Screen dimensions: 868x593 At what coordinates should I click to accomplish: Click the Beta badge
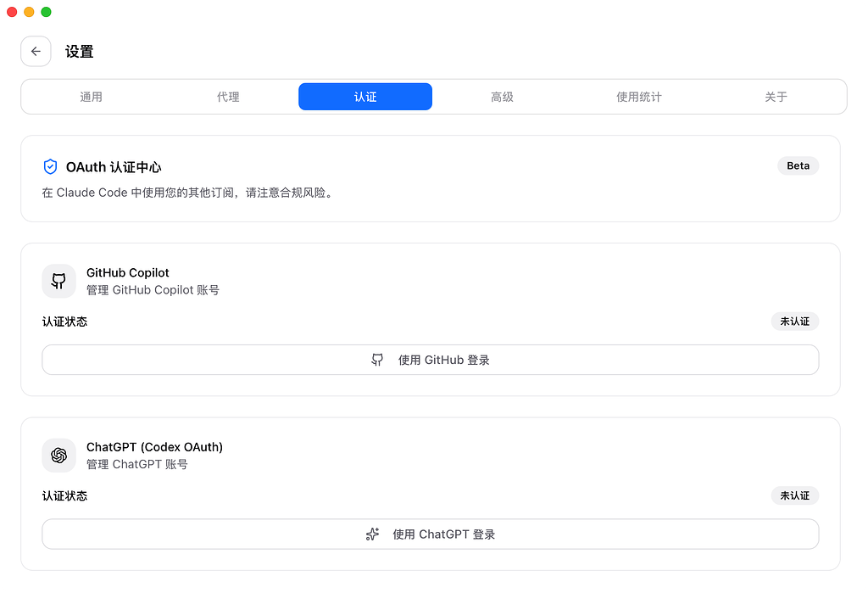798,165
